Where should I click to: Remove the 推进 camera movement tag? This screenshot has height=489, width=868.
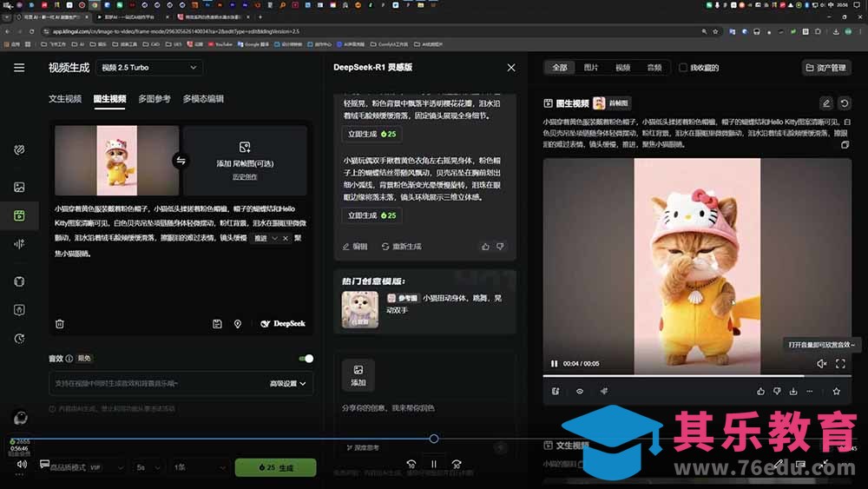[x=285, y=238]
